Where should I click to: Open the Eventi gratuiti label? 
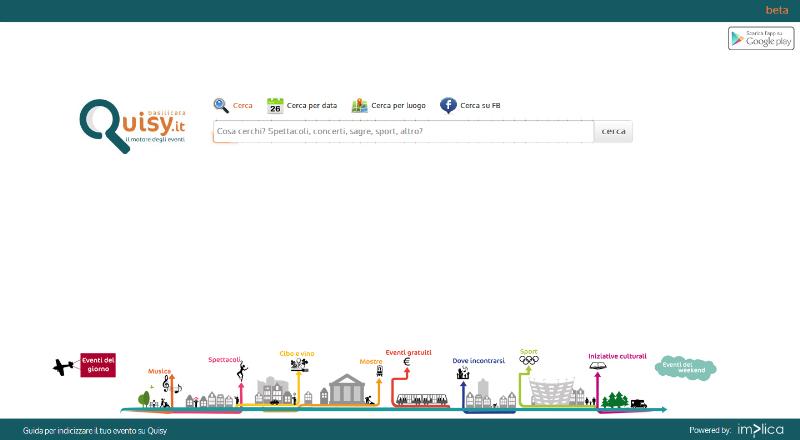tap(408, 352)
